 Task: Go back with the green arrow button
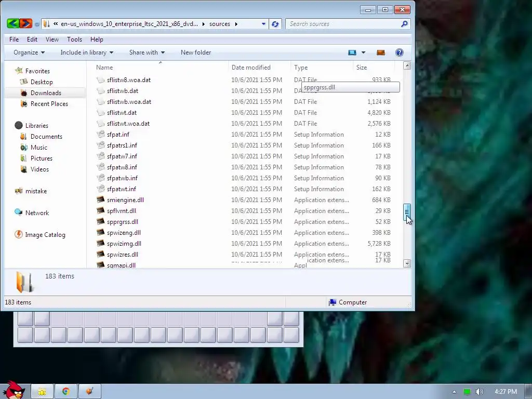click(x=13, y=23)
